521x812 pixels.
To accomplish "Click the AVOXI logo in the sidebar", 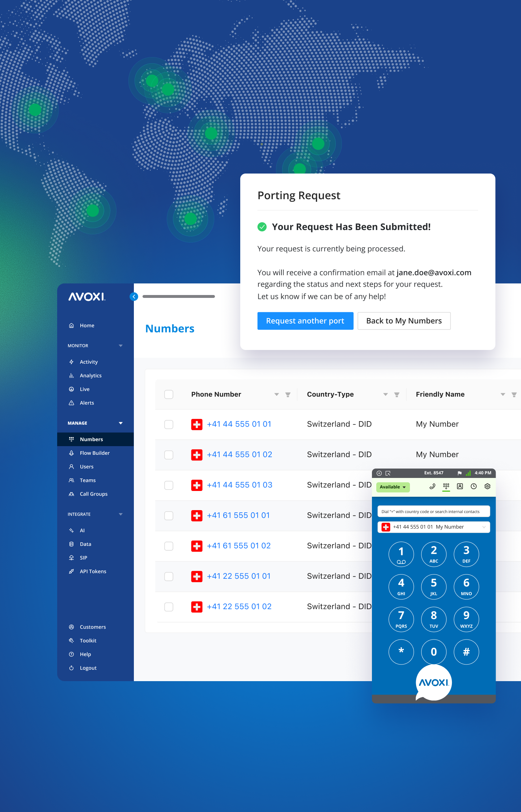I will click(x=87, y=297).
